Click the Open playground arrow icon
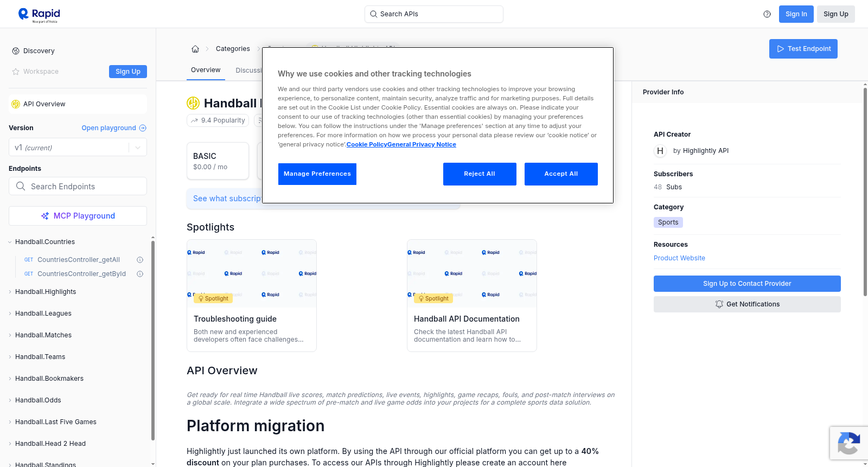The width and height of the screenshot is (868, 467). (143, 128)
